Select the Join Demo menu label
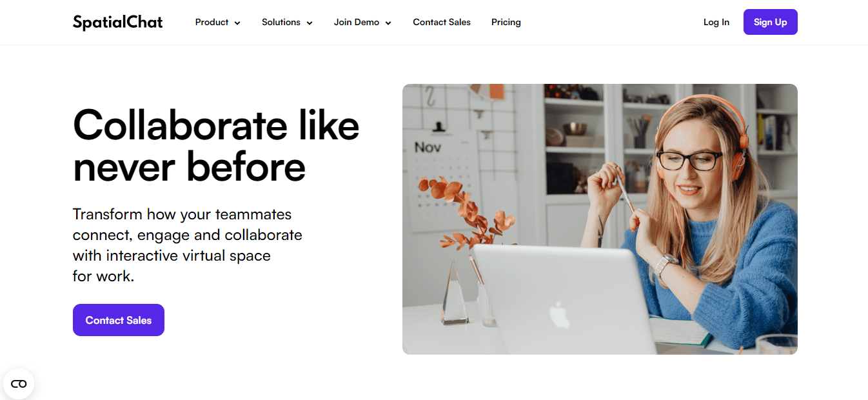The image size is (868, 400). [357, 22]
